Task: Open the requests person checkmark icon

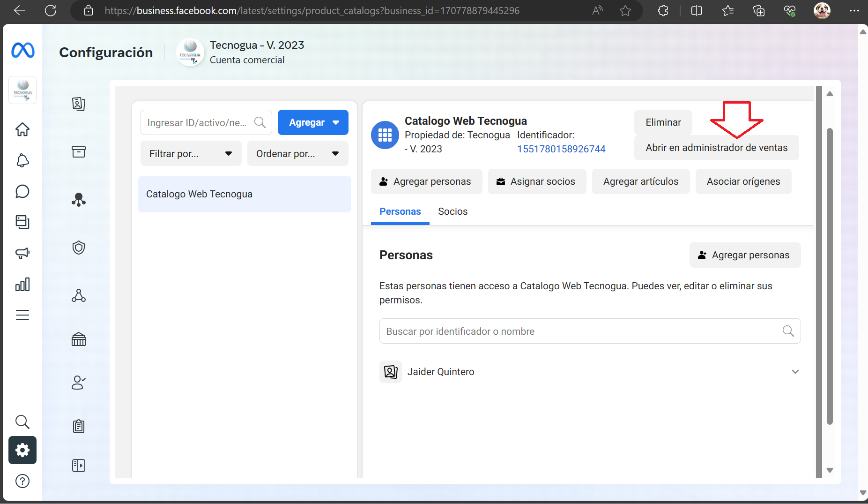Action: click(79, 383)
